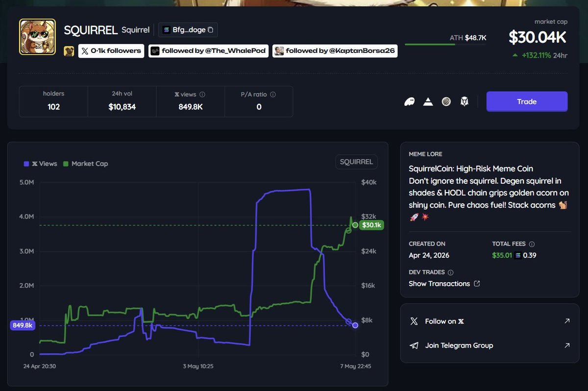Click the ATH $48.7K progress bar
588x391 pixels.
[446, 45]
